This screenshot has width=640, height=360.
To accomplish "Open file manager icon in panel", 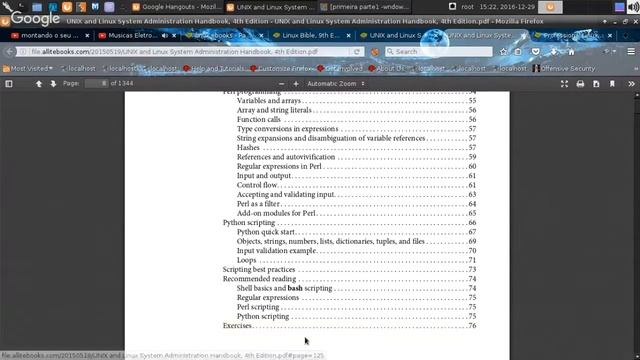I will coord(37,7).
